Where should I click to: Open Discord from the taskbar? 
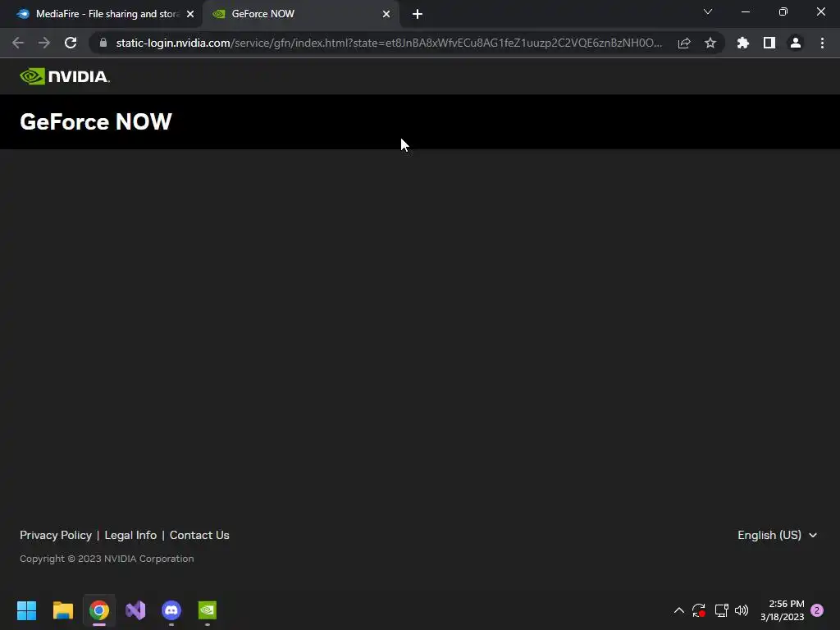tap(171, 610)
